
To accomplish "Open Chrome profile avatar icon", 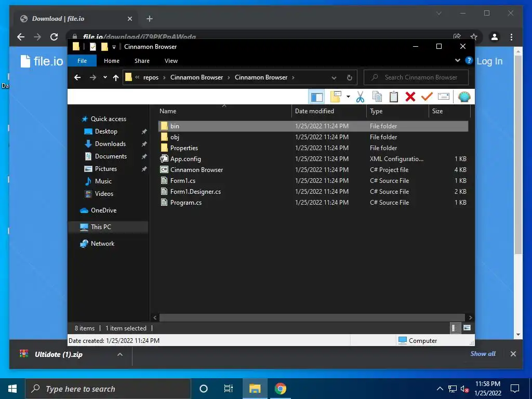I will point(495,37).
